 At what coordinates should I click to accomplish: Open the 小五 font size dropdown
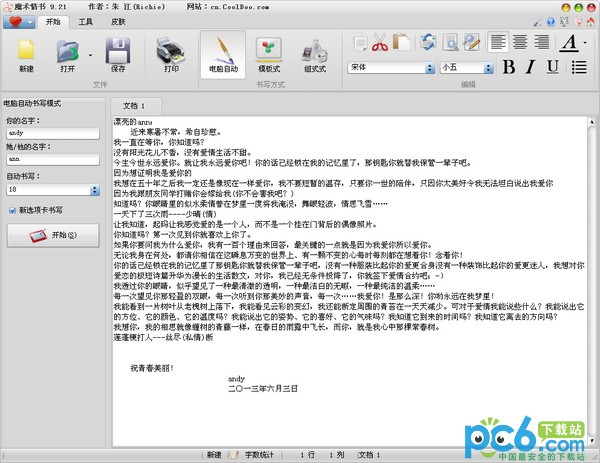pos(465,67)
